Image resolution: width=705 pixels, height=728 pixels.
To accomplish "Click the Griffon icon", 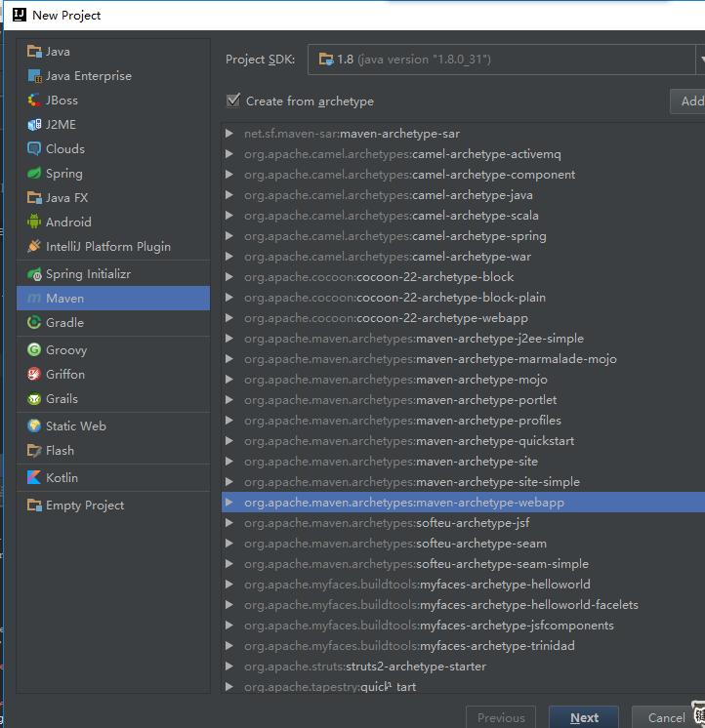I will coord(34,374).
